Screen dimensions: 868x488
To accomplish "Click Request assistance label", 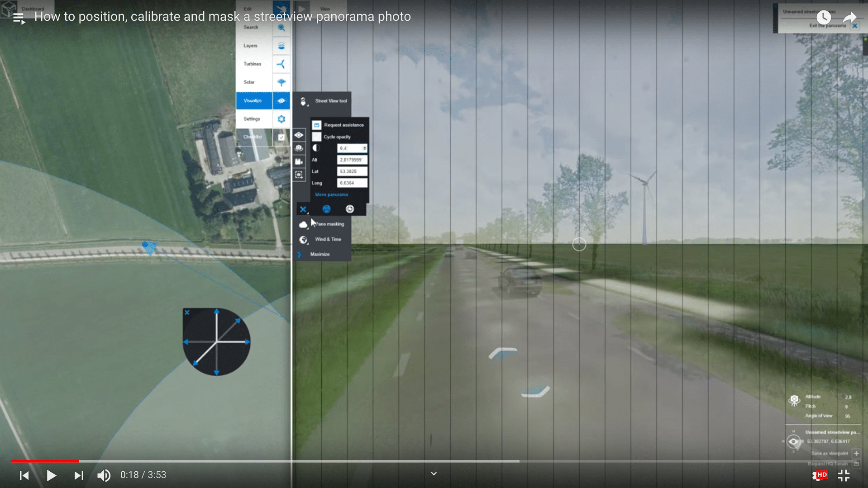I will [343, 125].
